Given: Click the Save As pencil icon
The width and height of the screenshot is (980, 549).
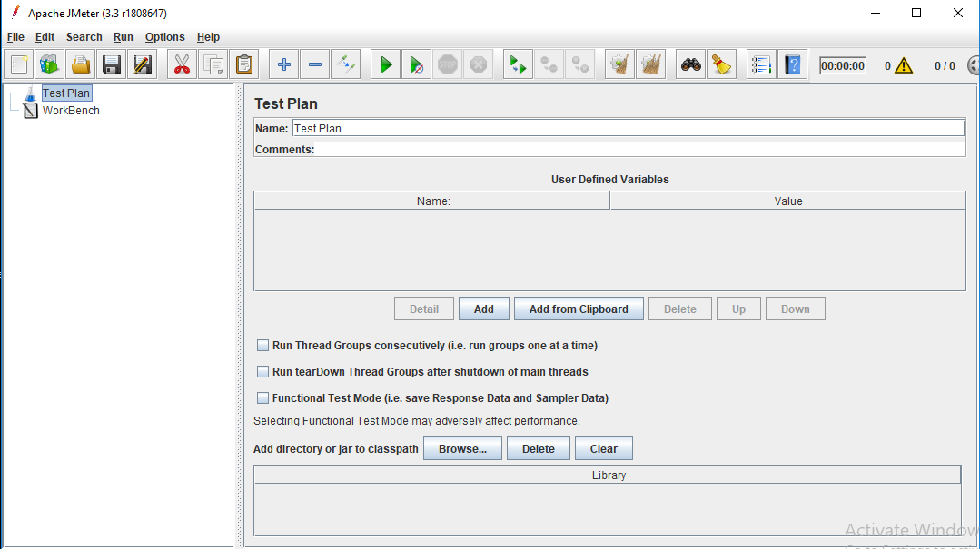Looking at the screenshot, I should pyautogui.click(x=143, y=64).
